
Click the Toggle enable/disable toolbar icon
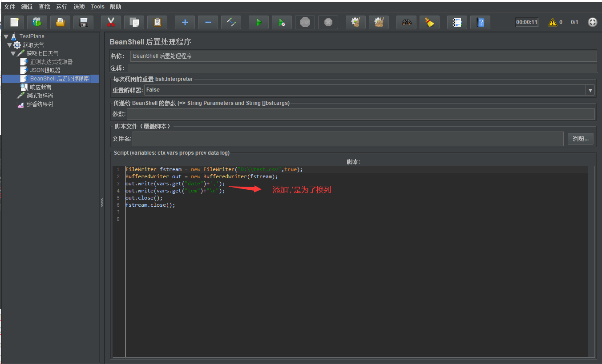coord(231,22)
